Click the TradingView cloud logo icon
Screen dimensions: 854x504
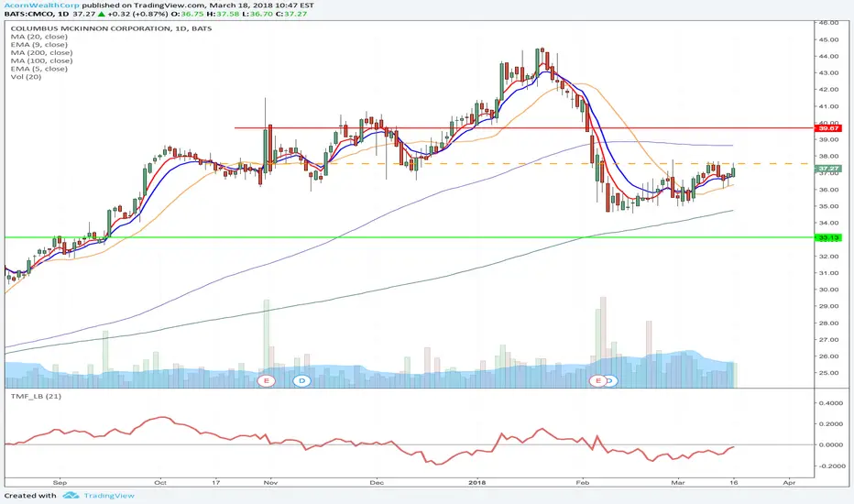point(71,495)
